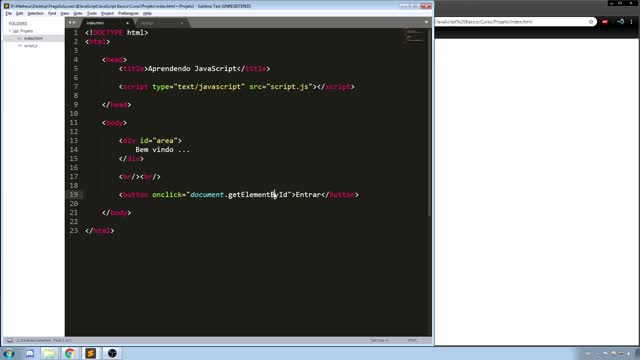The width and height of the screenshot is (640, 360).
Task: Open the Goto menu
Action: click(x=78, y=13)
